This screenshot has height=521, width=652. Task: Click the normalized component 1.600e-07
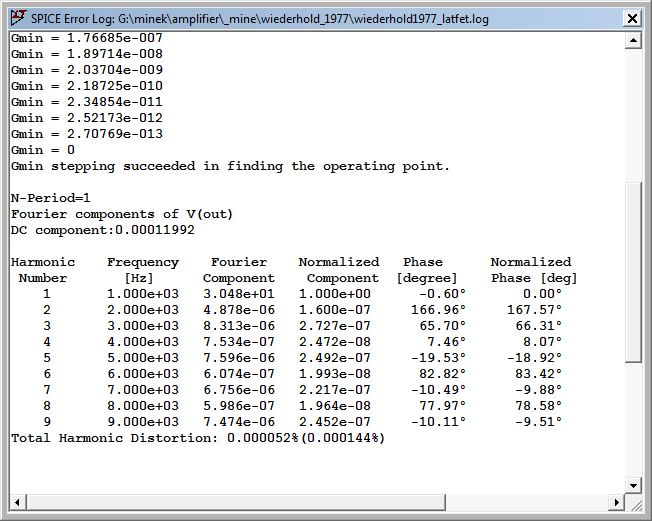(x=335, y=310)
